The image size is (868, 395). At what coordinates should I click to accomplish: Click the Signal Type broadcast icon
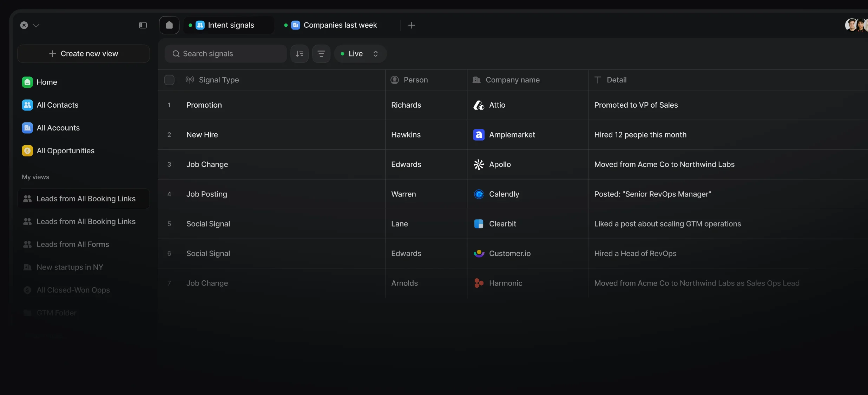[x=190, y=80]
